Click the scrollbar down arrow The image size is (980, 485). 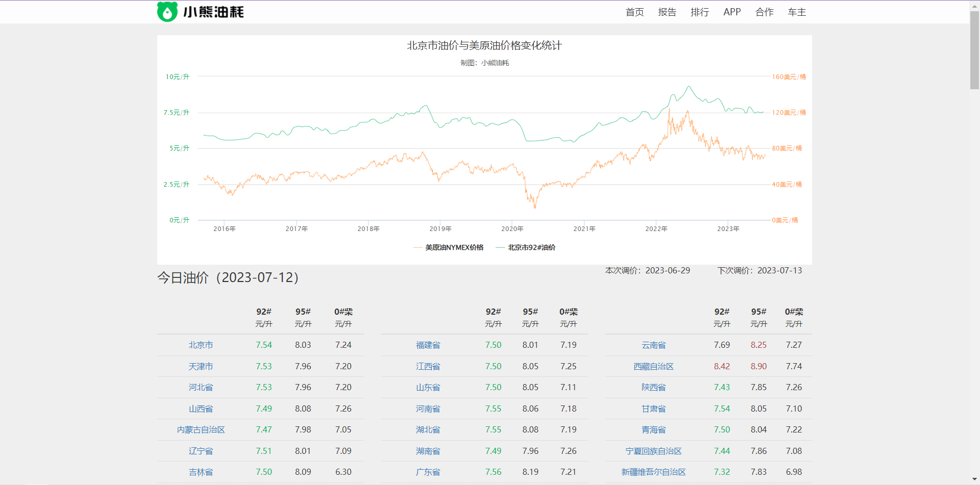click(974, 479)
